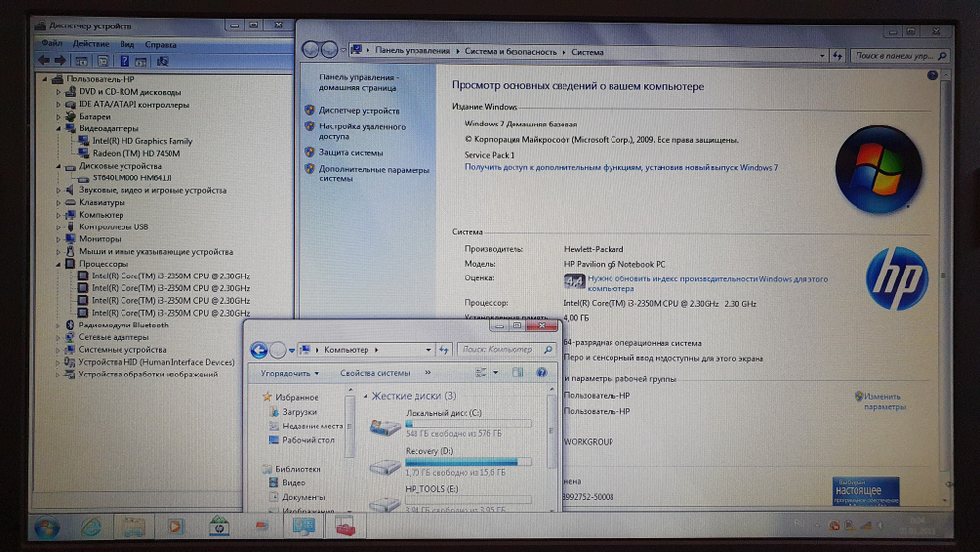This screenshot has width=980, height=552.
Task: Select Видео library in Explorer navigation
Action: coord(293,482)
